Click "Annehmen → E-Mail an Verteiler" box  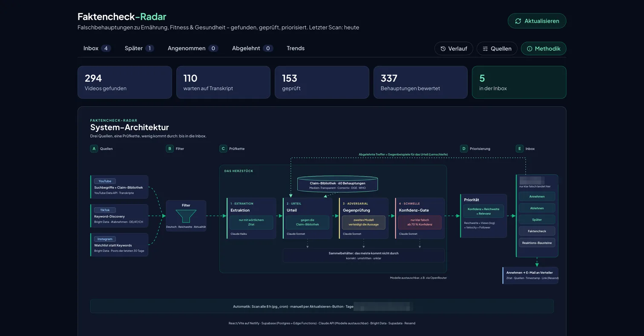coord(530,275)
